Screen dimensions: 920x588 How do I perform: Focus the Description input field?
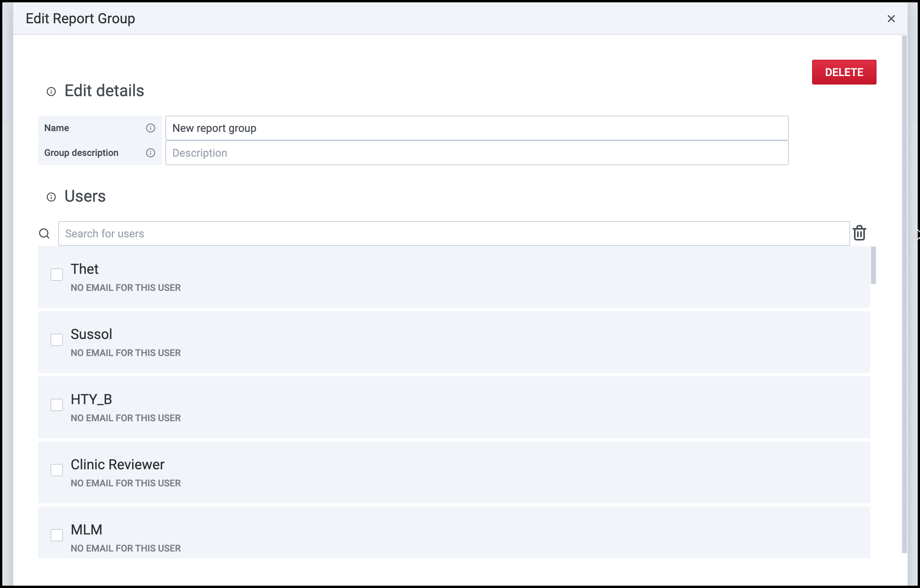tap(477, 153)
